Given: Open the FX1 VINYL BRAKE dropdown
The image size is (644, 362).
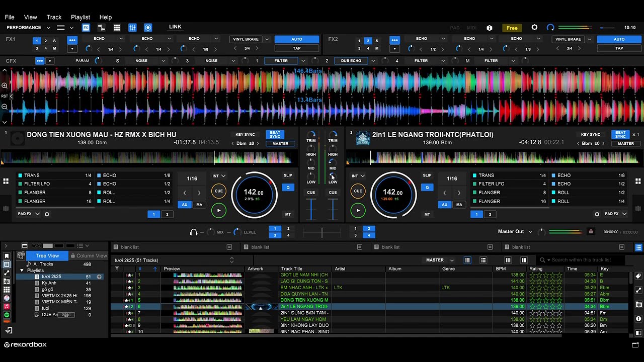Looking at the screenshot, I should click(x=267, y=39).
